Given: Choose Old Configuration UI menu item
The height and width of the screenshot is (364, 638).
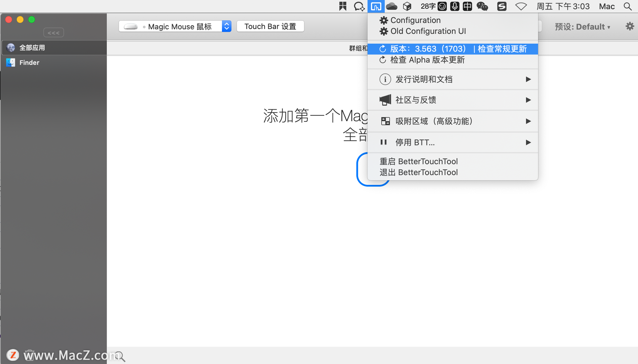Looking at the screenshot, I should (453, 31).
